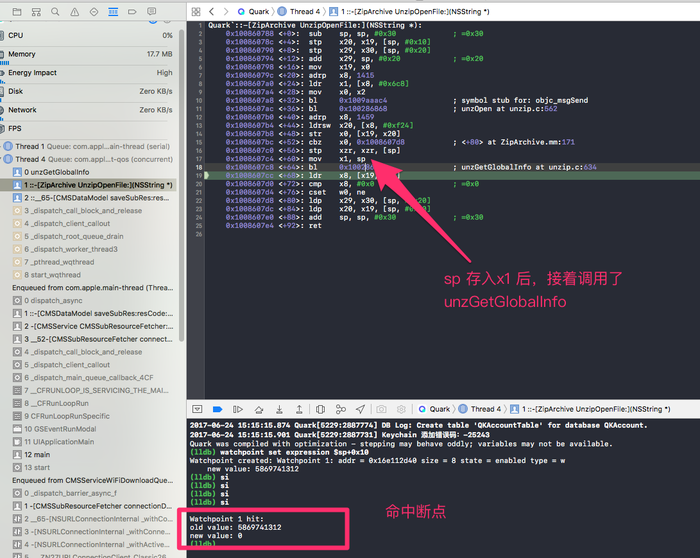Click Step Over in debug bar
This screenshot has width=700, height=558.
pos(259,409)
